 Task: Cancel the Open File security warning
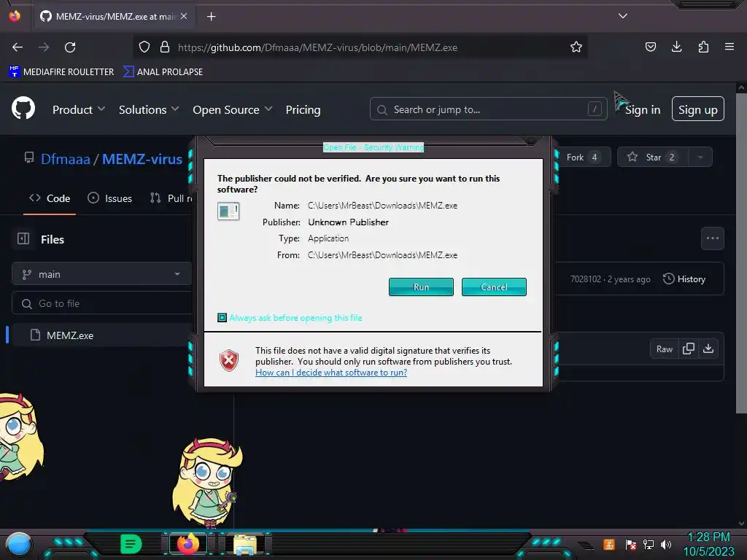(x=494, y=287)
